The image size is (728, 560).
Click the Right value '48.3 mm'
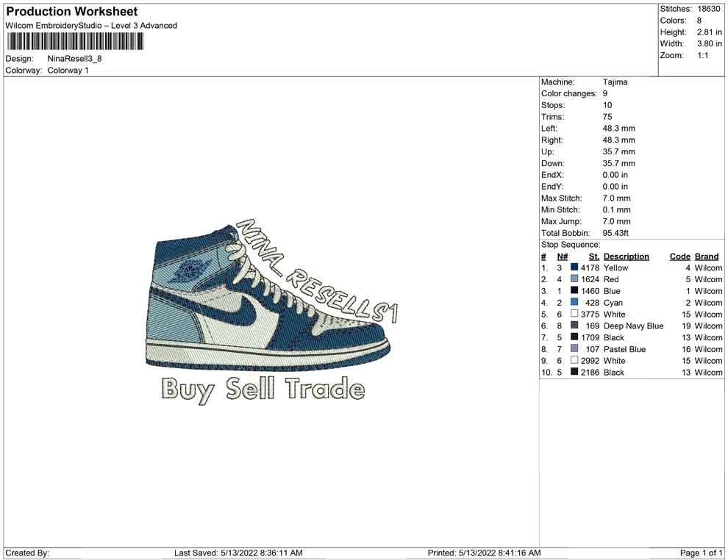tap(619, 140)
